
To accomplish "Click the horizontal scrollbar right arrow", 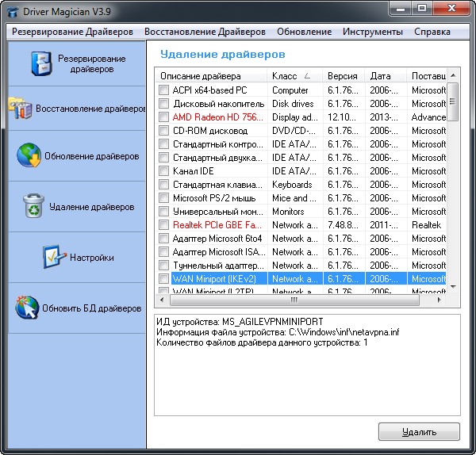I will [x=440, y=300].
